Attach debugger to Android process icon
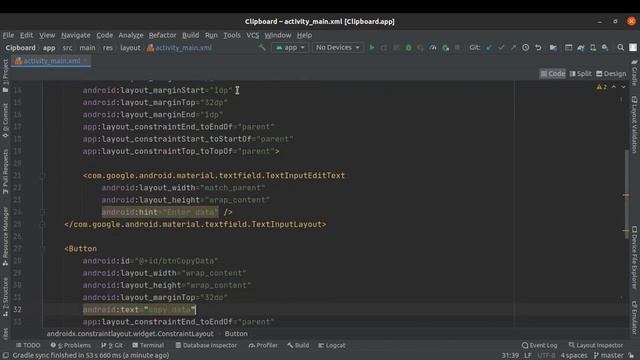The height and width of the screenshot is (360, 640). pos(445,48)
